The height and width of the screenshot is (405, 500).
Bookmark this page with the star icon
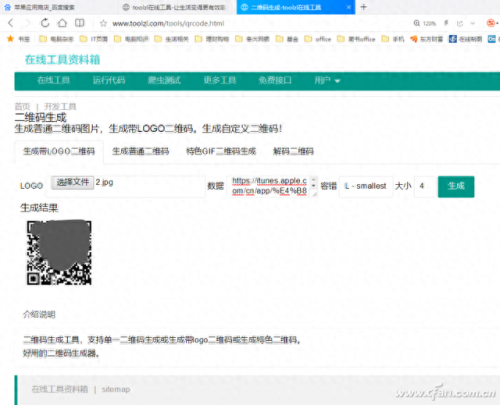click(103, 23)
